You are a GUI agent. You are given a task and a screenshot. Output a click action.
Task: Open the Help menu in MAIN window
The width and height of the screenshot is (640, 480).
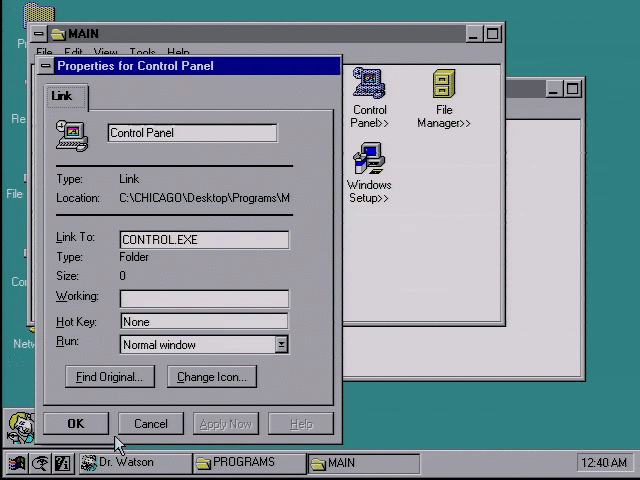(x=178, y=52)
